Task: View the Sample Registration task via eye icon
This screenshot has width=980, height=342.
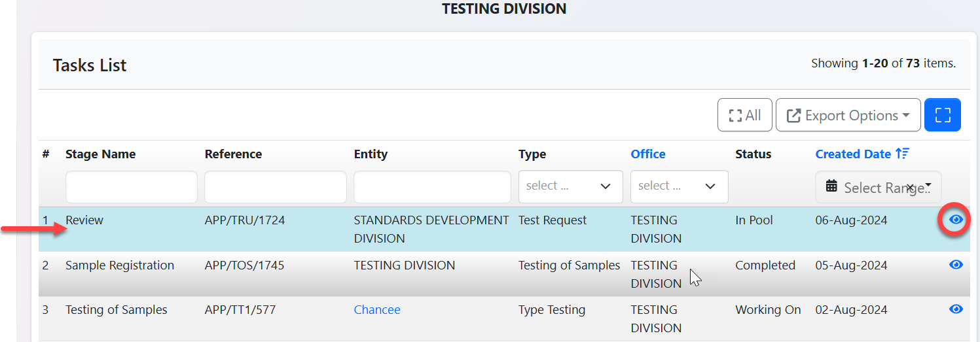Action: pos(956,265)
